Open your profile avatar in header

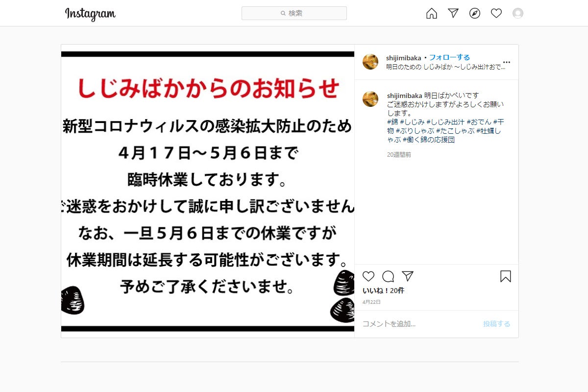[518, 13]
